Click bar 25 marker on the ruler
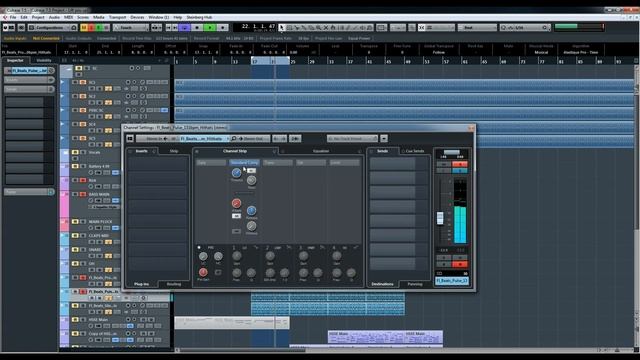The width and height of the screenshot is (640, 360). pos(293,61)
